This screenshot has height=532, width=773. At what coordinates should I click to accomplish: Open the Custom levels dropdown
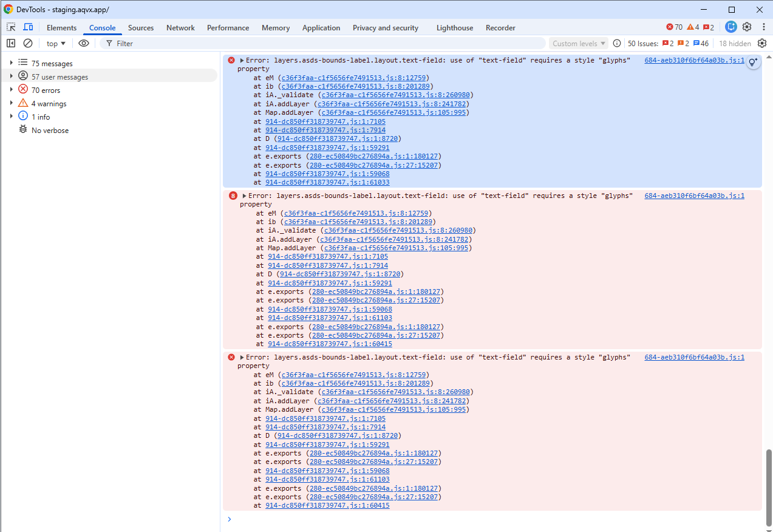(x=579, y=43)
